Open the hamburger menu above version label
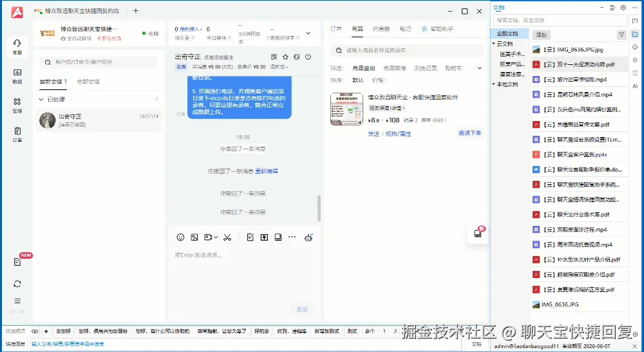Screen dimensions: 644x352 17,301
